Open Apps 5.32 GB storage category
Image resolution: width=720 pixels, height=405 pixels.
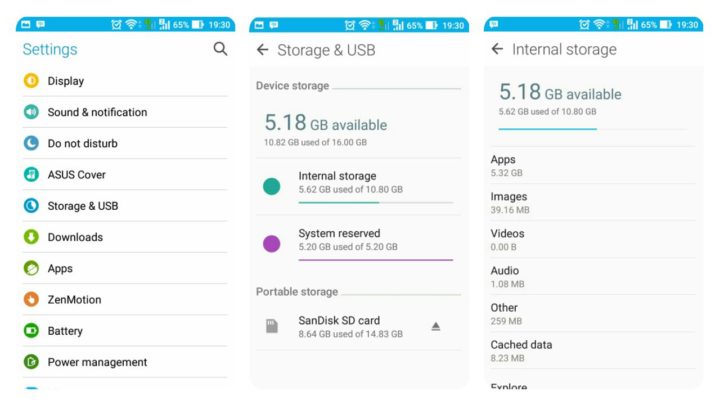(592, 166)
